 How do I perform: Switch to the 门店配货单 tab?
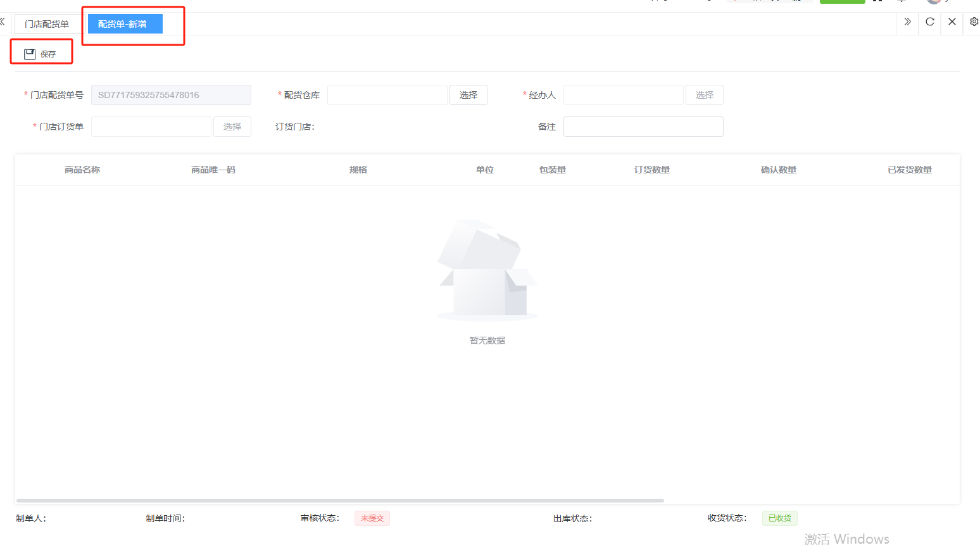tap(47, 24)
